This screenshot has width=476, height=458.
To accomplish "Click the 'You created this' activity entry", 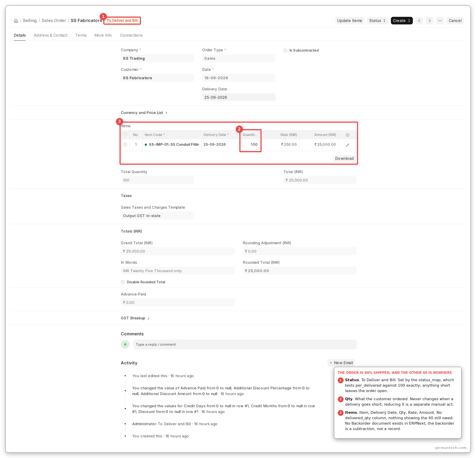I will pos(160,436).
